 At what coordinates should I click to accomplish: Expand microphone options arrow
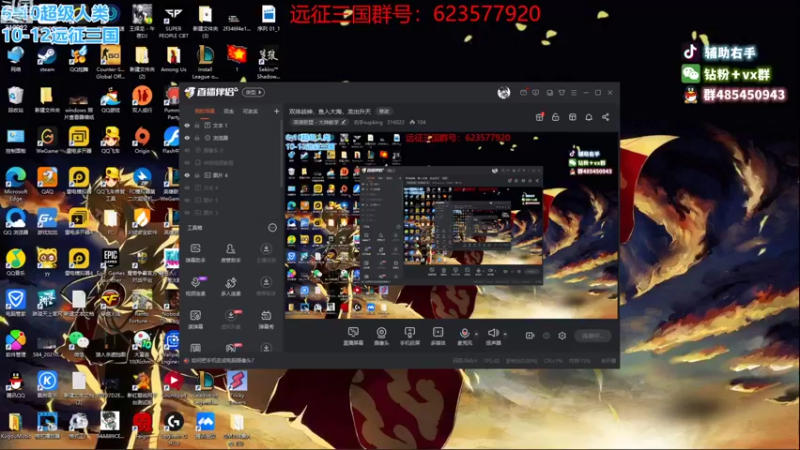click(477, 334)
